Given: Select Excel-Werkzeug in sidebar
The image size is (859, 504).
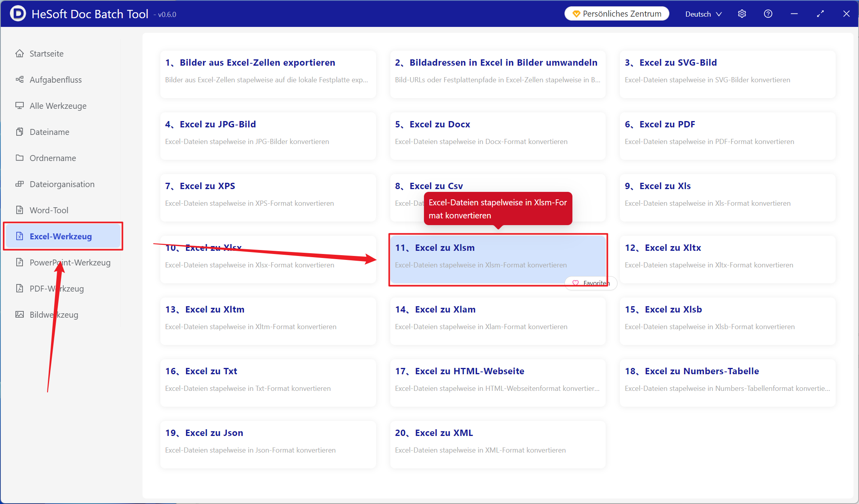Looking at the screenshot, I should [x=63, y=236].
